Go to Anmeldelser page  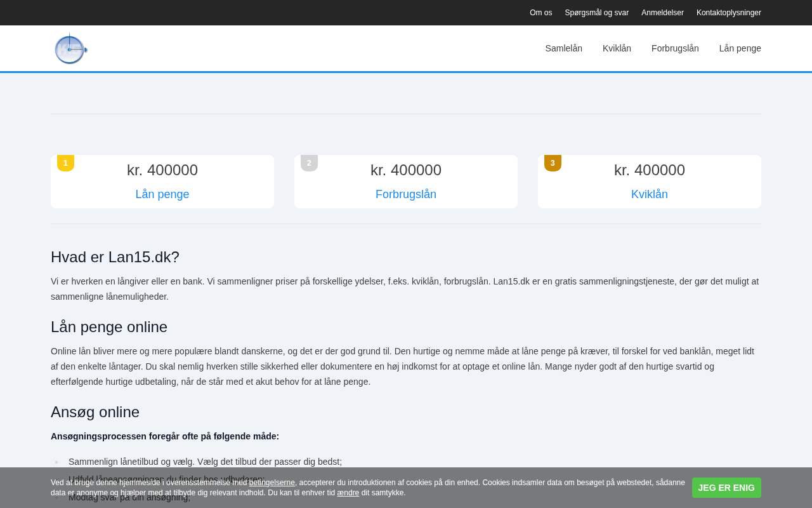pos(662,13)
